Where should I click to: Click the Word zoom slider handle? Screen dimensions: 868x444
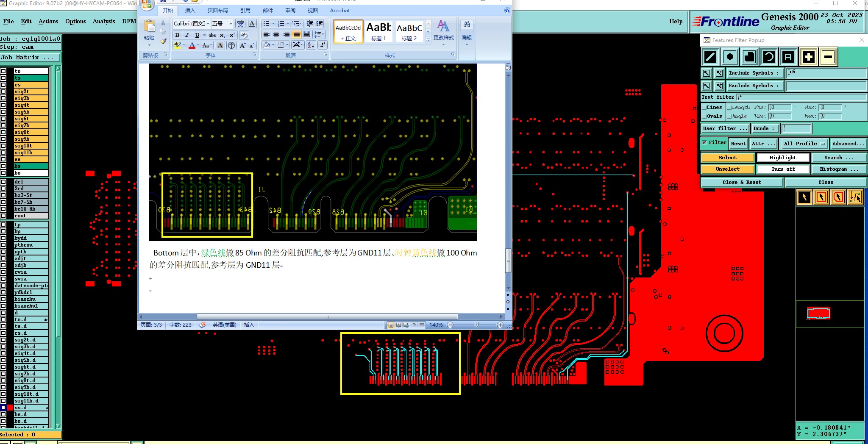[x=476, y=325]
